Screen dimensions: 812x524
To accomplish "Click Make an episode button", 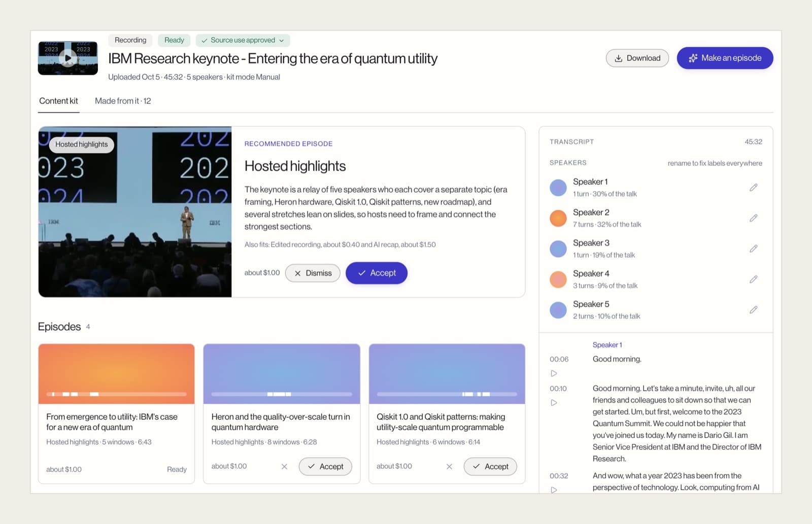I will (725, 58).
